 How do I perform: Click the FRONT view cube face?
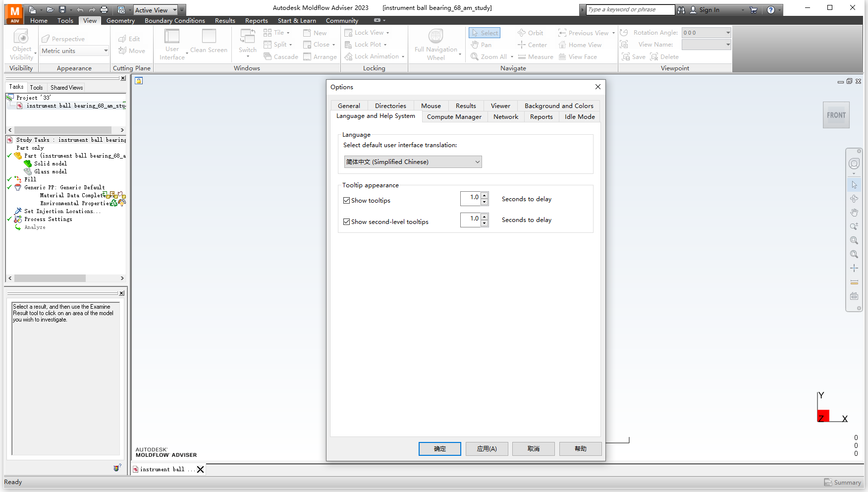(x=836, y=115)
